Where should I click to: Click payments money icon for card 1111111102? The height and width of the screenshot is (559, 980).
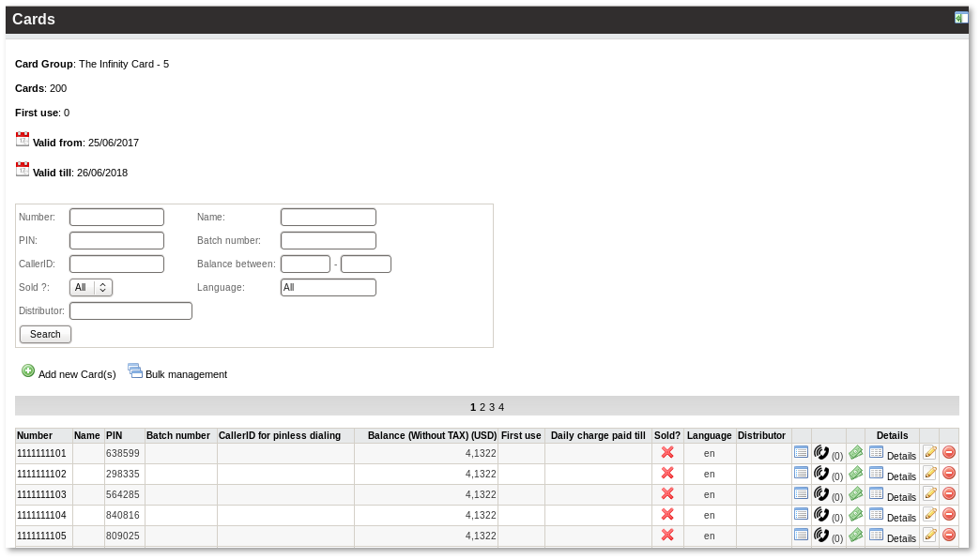click(855, 473)
